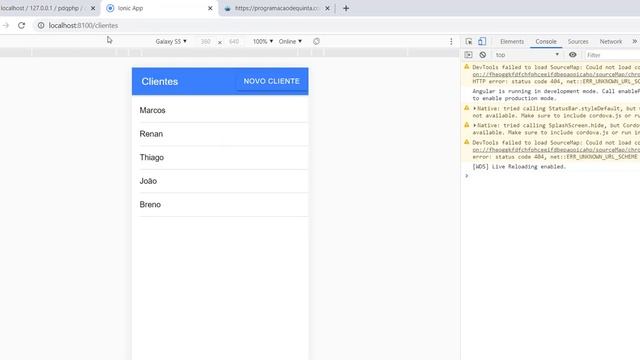640x360 pixels.
Task: Open the Console panel tab
Action: tap(546, 42)
